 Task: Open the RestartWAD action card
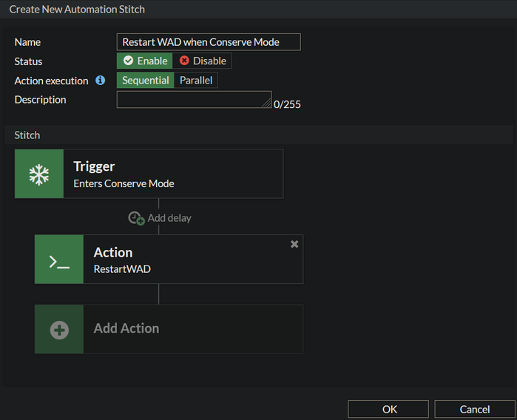(192, 260)
